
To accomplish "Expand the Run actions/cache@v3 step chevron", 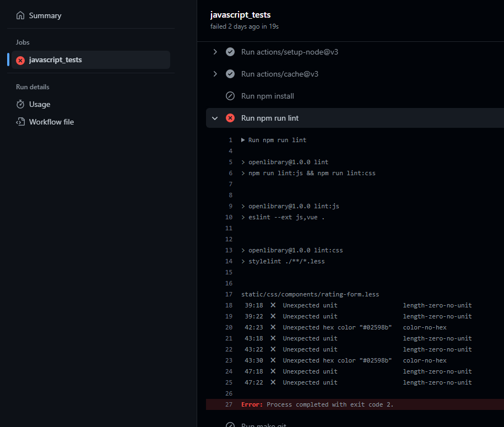I will pyautogui.click(x=215, y=74).
